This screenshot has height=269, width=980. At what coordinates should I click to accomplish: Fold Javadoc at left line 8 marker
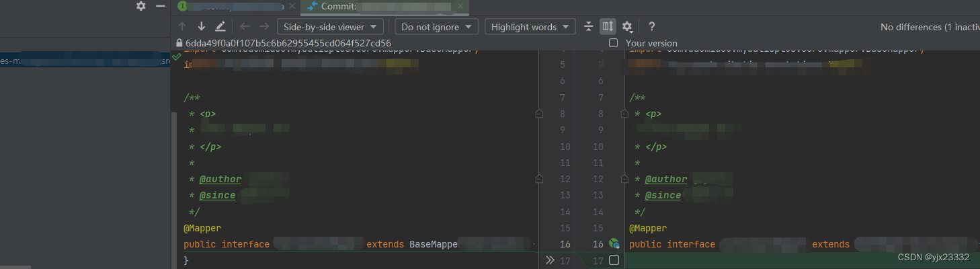point(538,114)
